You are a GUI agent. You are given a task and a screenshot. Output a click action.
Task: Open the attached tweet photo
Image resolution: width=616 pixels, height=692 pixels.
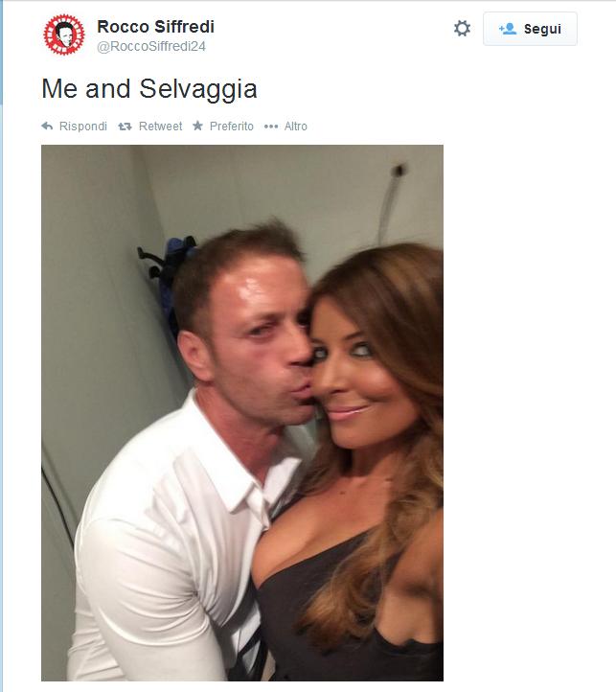point(242,413)
